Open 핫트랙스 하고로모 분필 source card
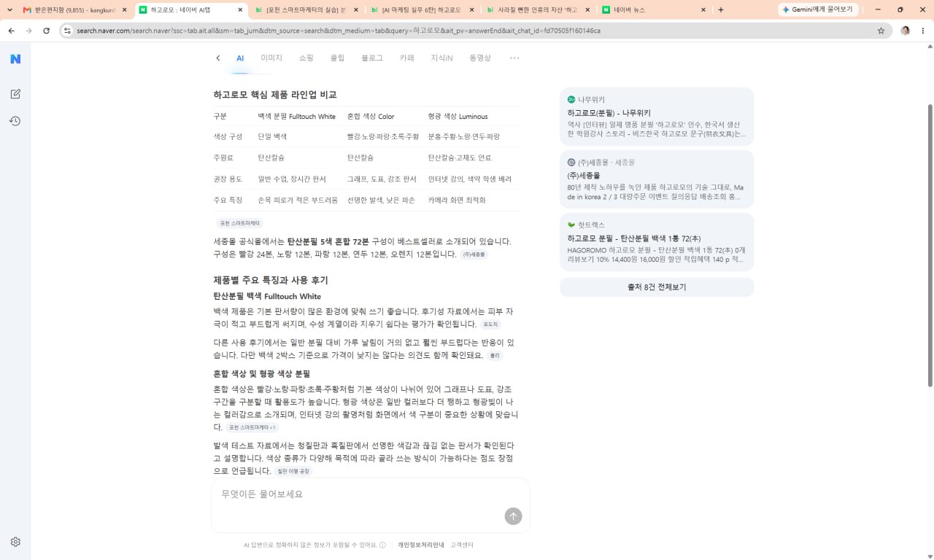Viewport: 934px width, 560px height. click(x=657, y=242)
